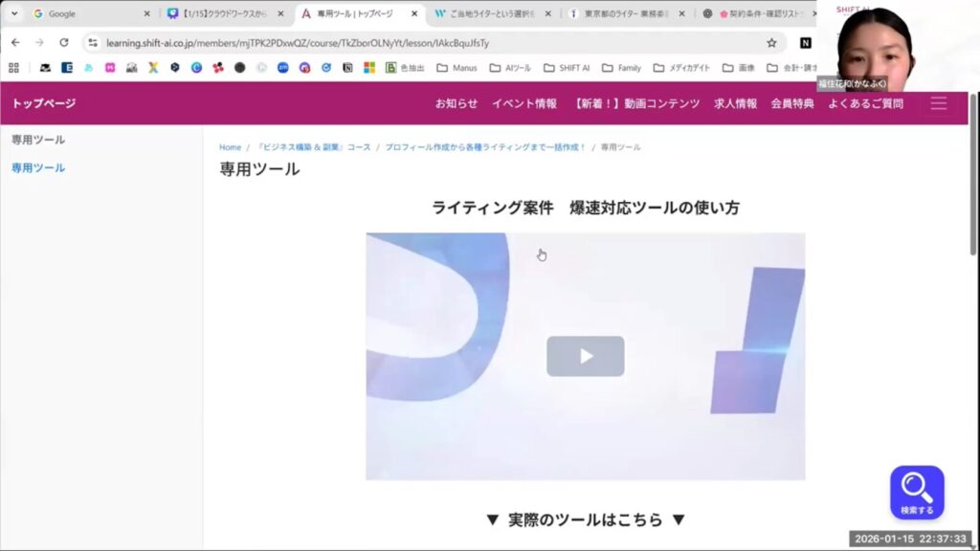Bookmark this page with star icon

point(771,43)
